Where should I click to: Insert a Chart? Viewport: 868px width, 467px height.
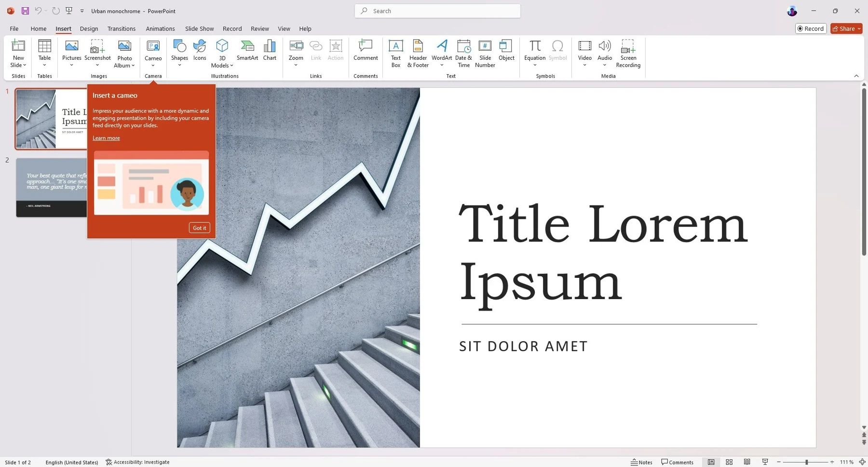point(270,50)
